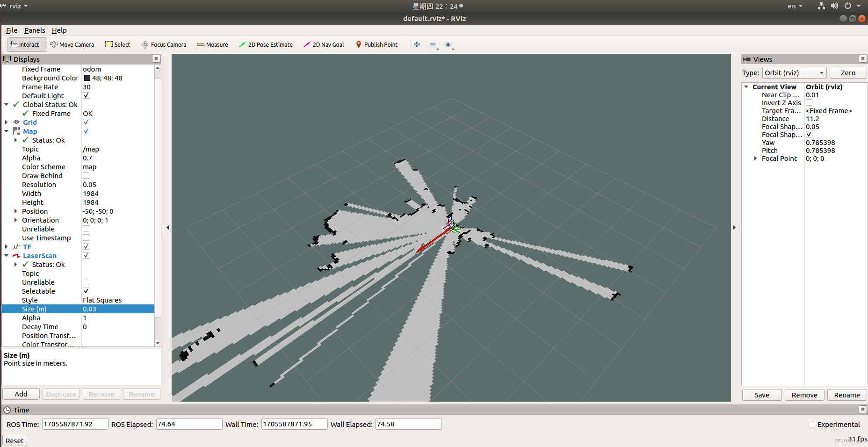Activate the Focus Camera tool
Image resolution: width=868 pixels, height=447 pixels.
(x=164, y=44)
